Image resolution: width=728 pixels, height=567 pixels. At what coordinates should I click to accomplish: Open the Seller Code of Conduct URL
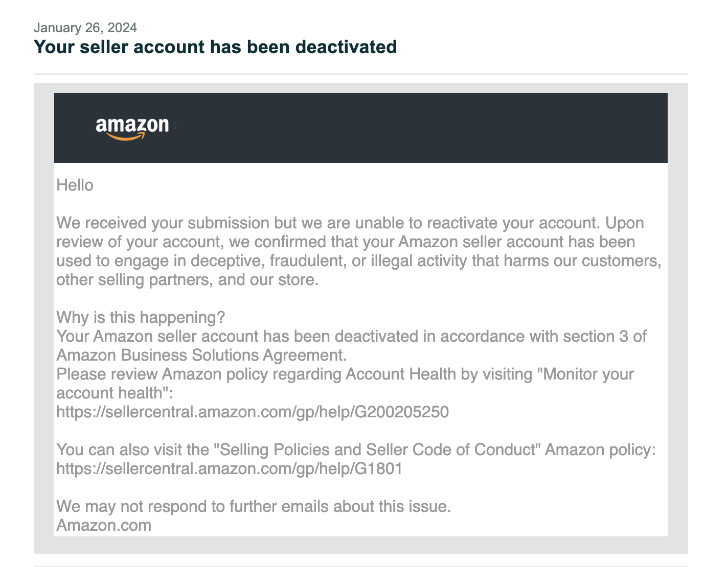[x=229, y=468]
